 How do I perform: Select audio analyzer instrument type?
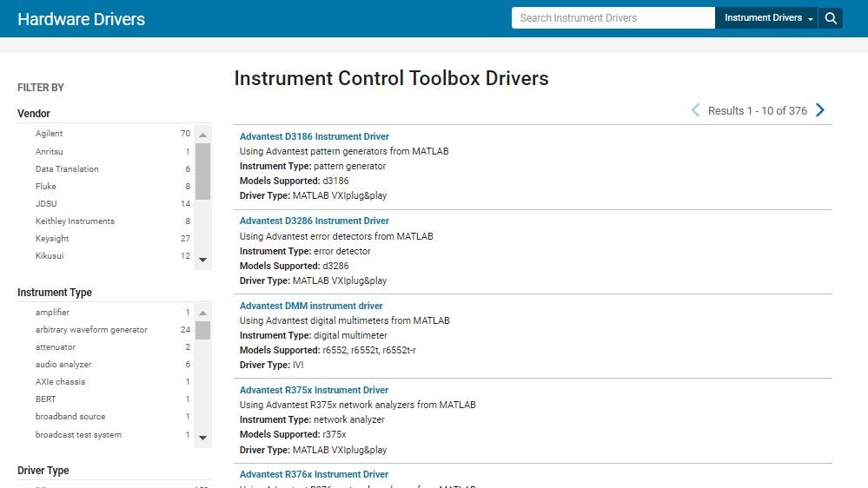point(63,365)
